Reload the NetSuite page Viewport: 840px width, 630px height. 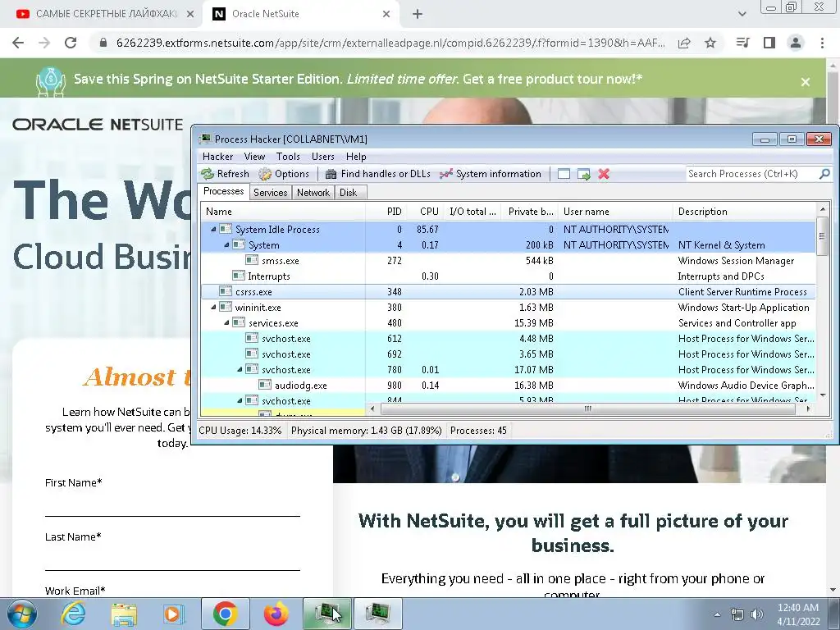pyautogui.click(x=71, y=43)
